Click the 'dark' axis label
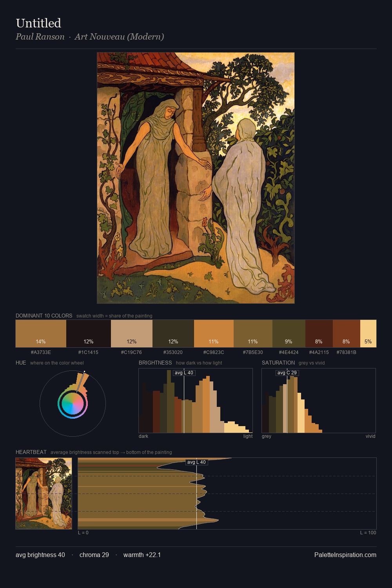The width and height of the screenshot is (392, 588). pos(143,436)
